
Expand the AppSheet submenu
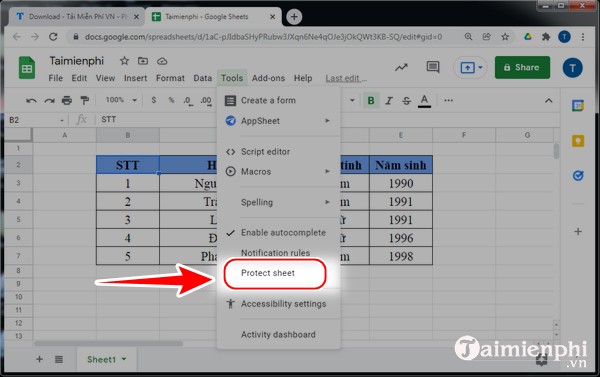(x=279, y=121)
